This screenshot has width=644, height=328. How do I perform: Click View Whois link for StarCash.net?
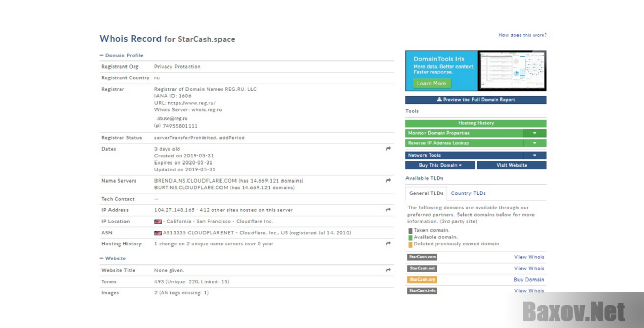529,269
